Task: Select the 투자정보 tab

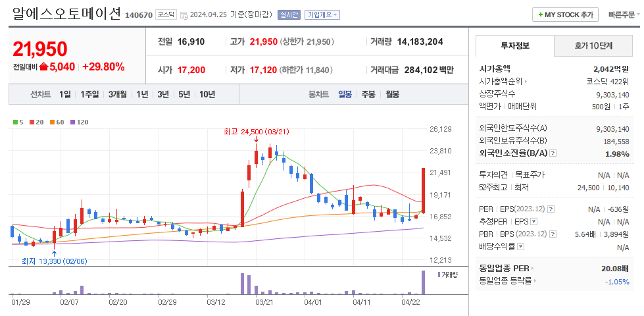Action: [x=514, y=45]
